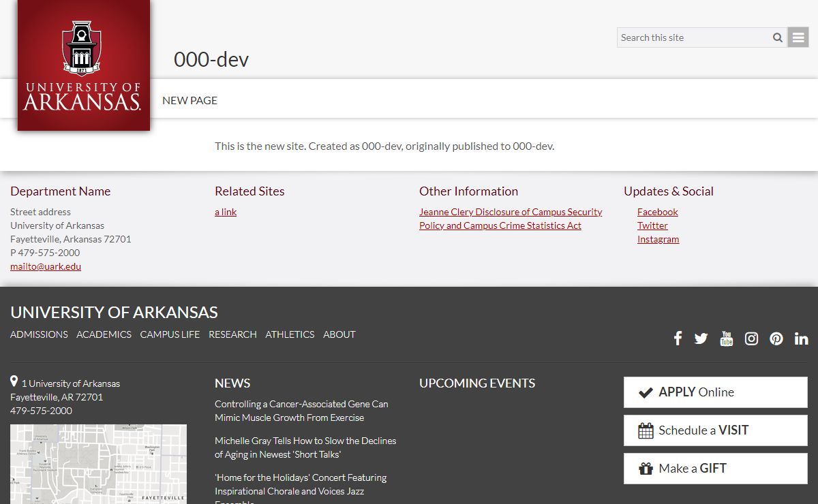Open the hamburger menu icon
This screenshot has height=504, width=818.
point(798,37)
